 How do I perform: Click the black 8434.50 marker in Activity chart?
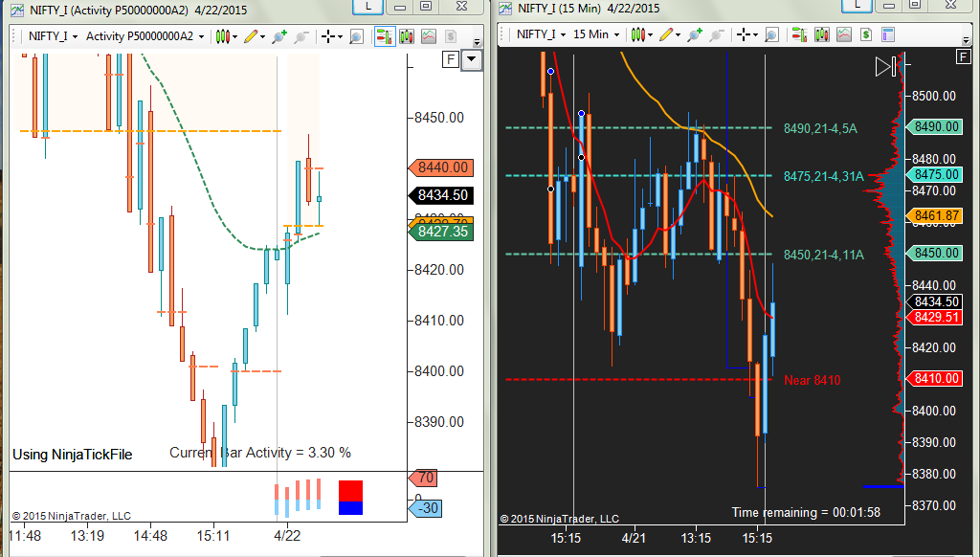pyautogui.click(x=440, y=195)
